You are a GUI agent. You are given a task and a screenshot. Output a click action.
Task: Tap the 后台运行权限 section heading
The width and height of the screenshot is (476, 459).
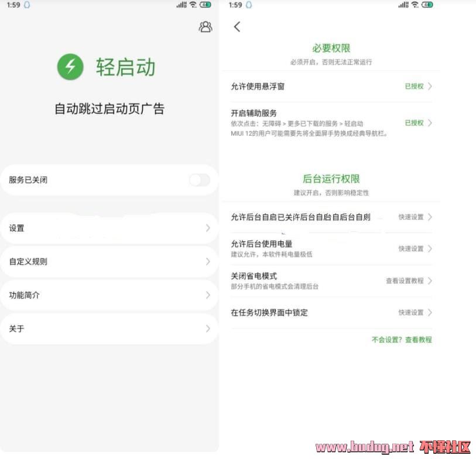point(331,179)
